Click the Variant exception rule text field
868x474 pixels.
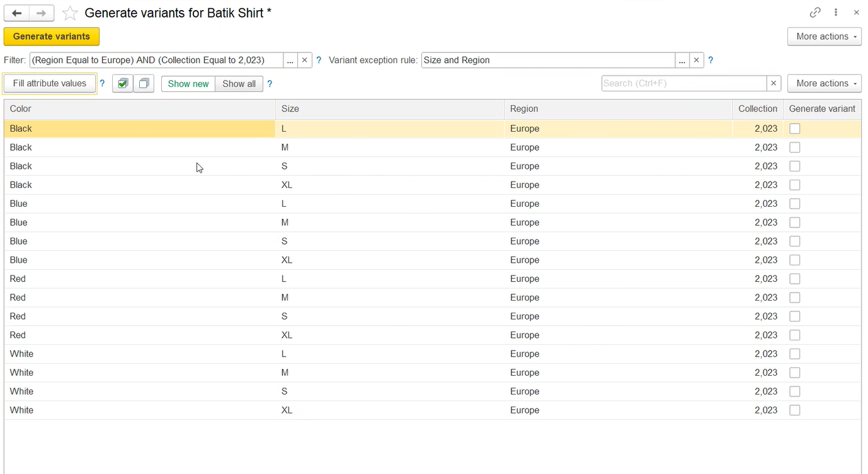(548, 60)
